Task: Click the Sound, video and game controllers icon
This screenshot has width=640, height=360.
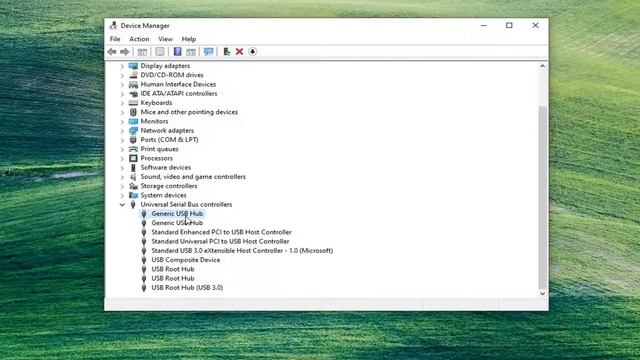Action: tap(133, 177)
